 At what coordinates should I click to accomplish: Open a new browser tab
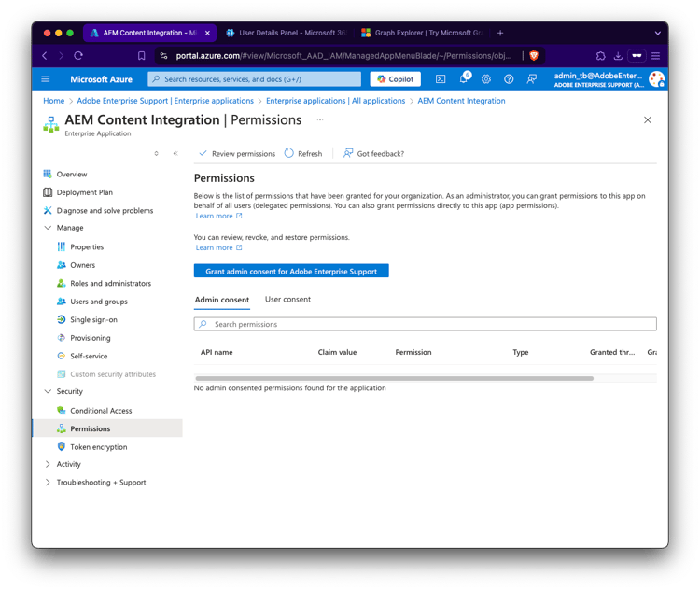click(x=500, y=33)
